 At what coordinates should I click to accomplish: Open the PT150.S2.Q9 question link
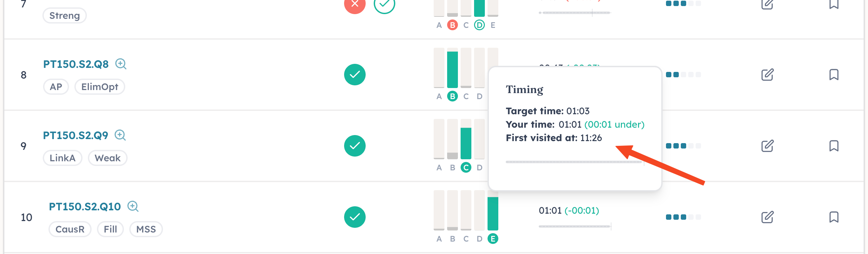[75, 135]
